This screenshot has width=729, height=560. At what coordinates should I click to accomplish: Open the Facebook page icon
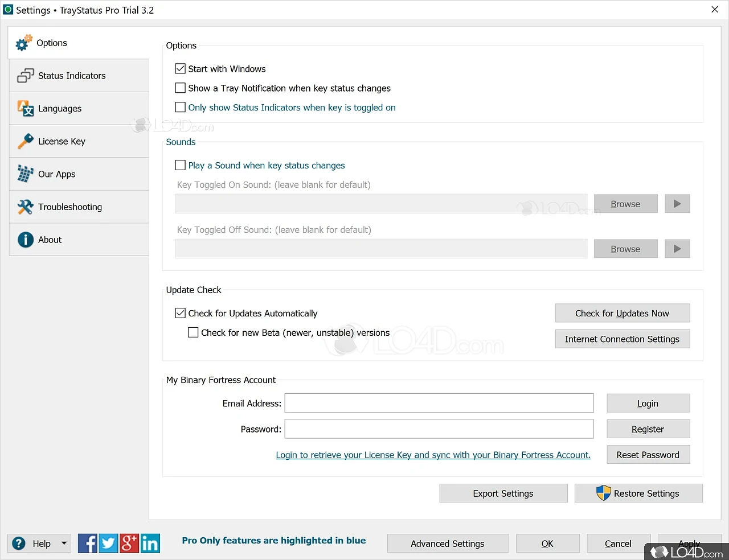pos(88,543)
